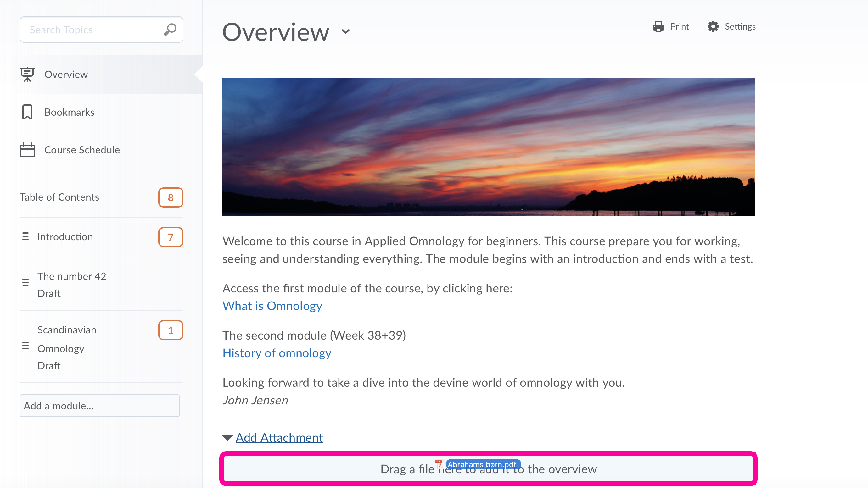This screenshot has height=488, width=868.
Task: Grab Scandinavian Omnology module drag handle
Action: point(25,346)
